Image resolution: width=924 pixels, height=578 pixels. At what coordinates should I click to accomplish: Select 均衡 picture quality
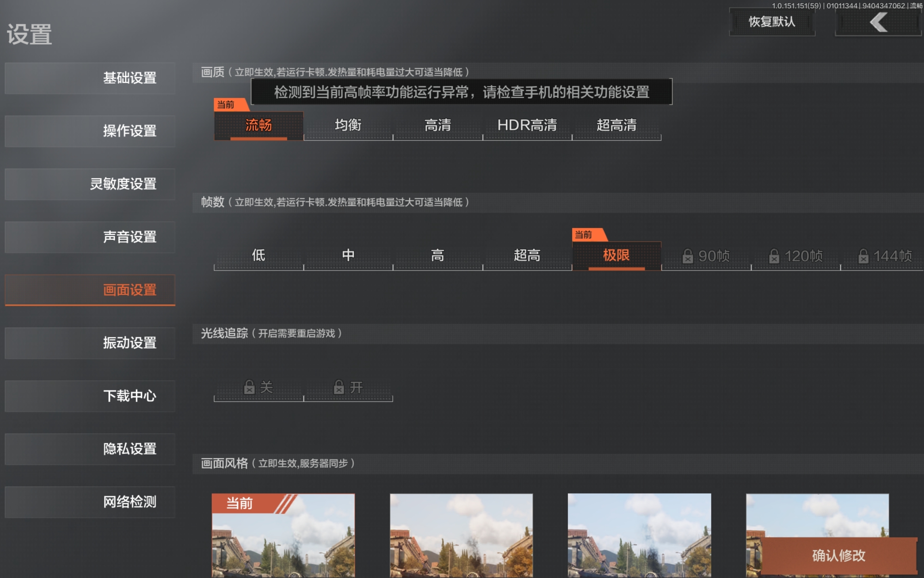(348, 126)
